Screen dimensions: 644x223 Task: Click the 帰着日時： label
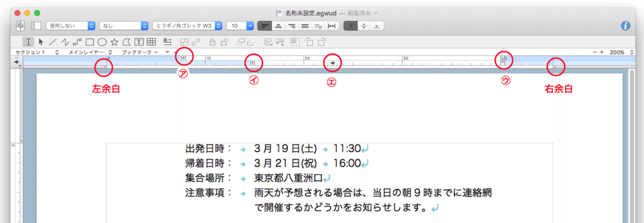click(210, 163)
